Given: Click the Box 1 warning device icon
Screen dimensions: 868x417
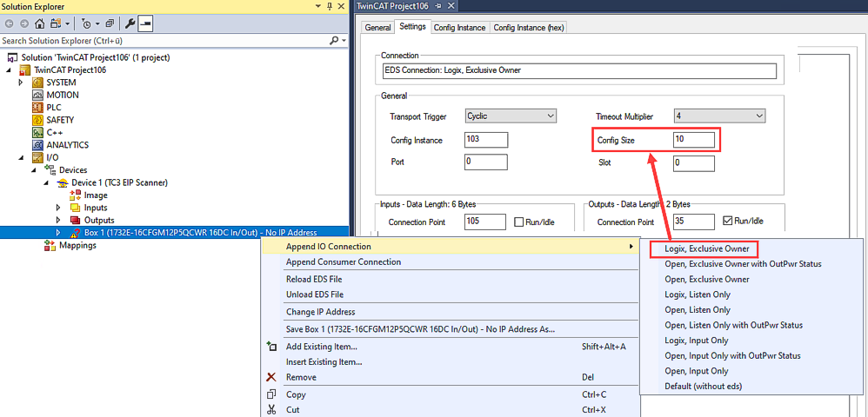Looking at the screenshot, I should (x=76, y=233).
